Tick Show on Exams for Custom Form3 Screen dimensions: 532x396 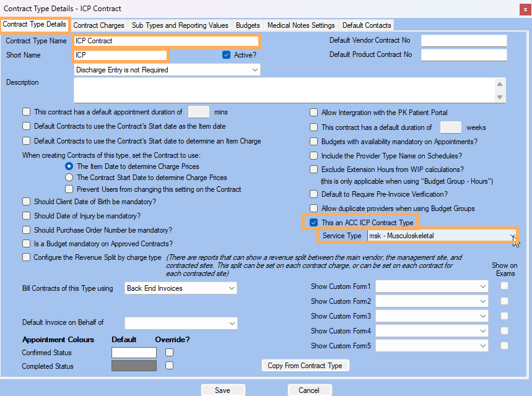(505, 316)
